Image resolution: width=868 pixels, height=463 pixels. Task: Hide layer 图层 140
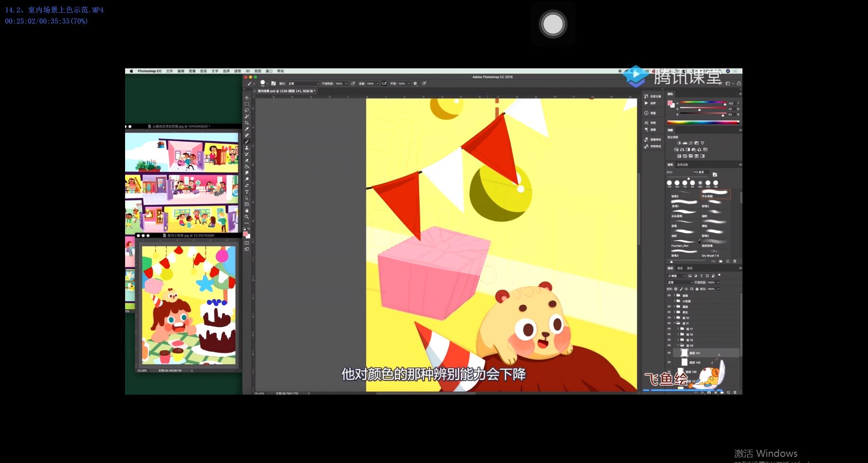(x=669, y=362)
